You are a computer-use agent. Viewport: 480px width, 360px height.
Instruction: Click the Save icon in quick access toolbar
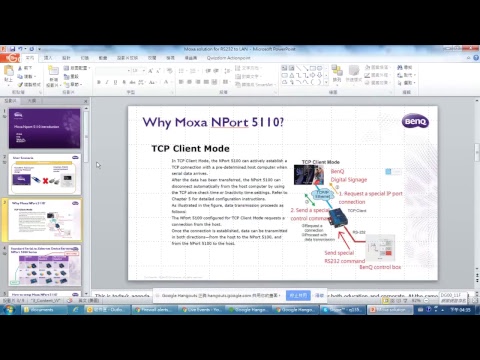pos(12,49)
